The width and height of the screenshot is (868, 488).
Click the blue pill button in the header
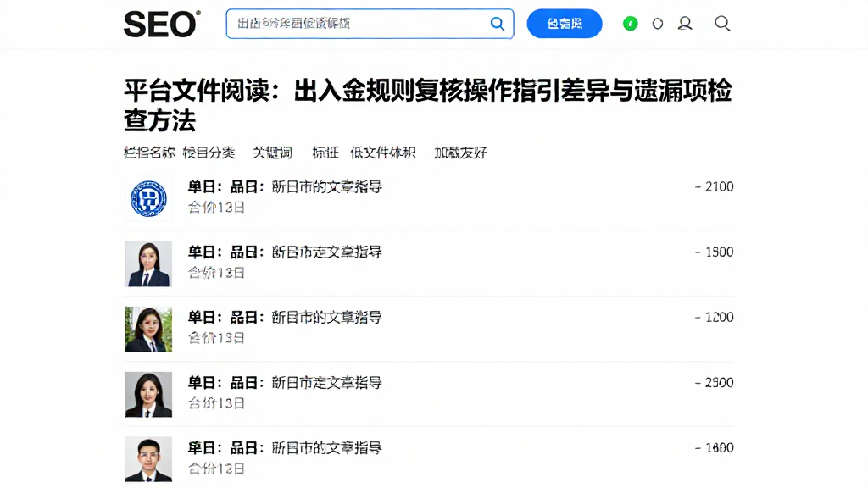[564, 24]
